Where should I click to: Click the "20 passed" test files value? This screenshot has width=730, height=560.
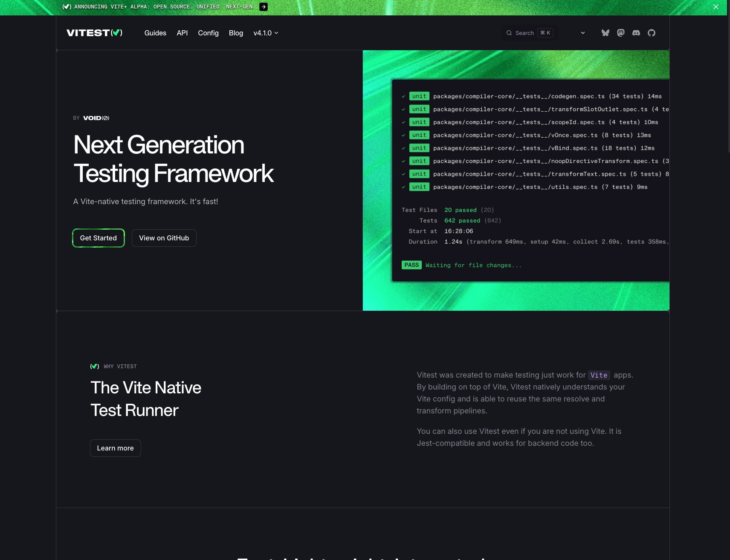click(x=461, y=210)
